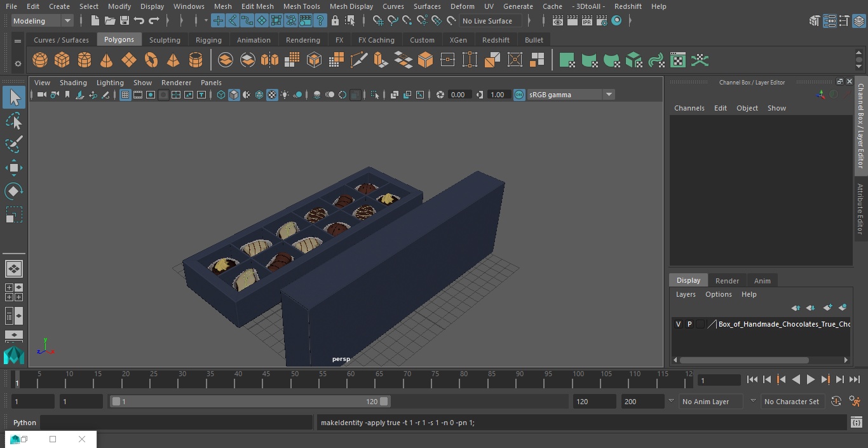Go to the end of playback range
868x448 pixels.
854,379
